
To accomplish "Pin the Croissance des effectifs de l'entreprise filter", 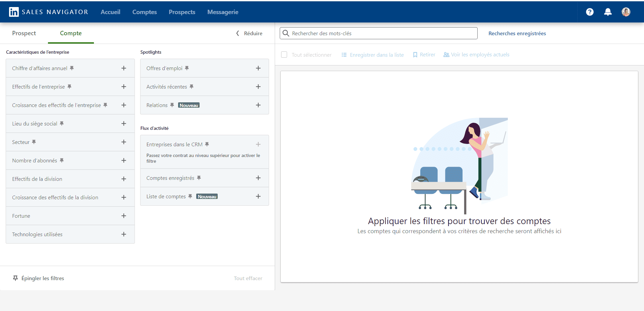I will 105,105.
